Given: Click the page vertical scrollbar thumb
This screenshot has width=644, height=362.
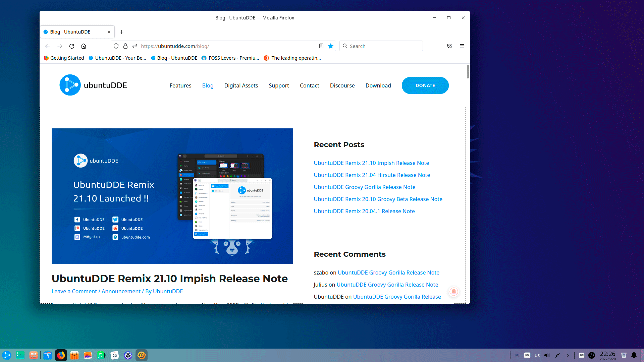Looking at the screenshot, I should (468, 72).
